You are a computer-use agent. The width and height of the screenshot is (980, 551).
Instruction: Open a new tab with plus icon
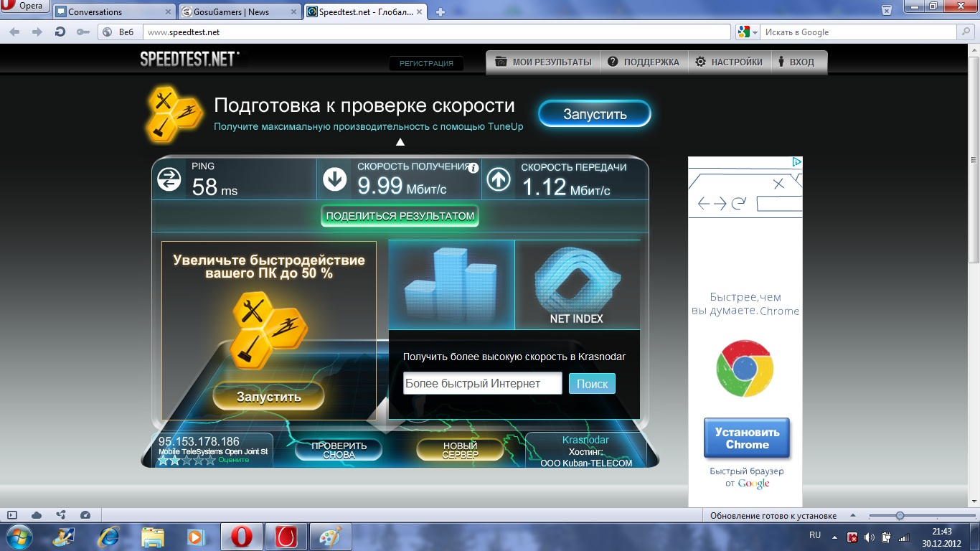[x=440, y=12]
